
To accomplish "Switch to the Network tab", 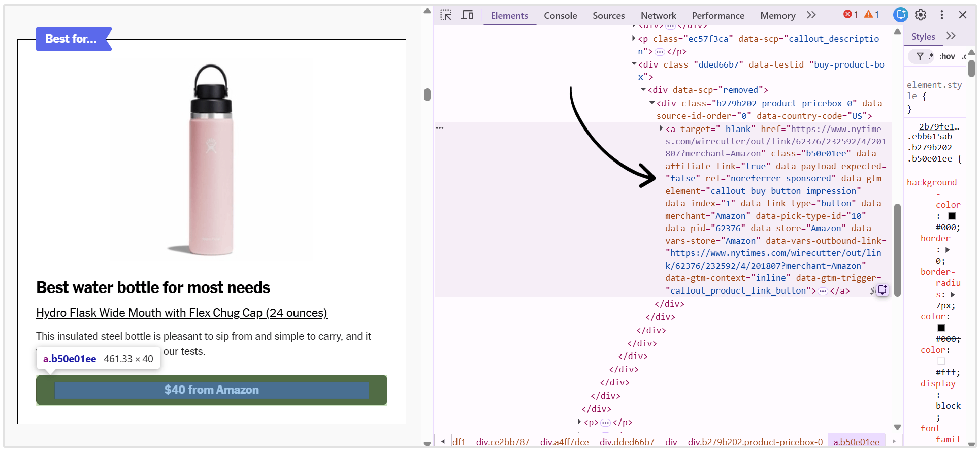I will (x=659, y=16).
